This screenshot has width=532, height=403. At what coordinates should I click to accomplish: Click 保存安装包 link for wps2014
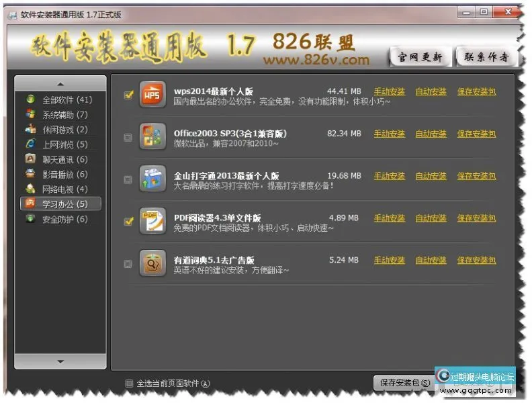476,91
